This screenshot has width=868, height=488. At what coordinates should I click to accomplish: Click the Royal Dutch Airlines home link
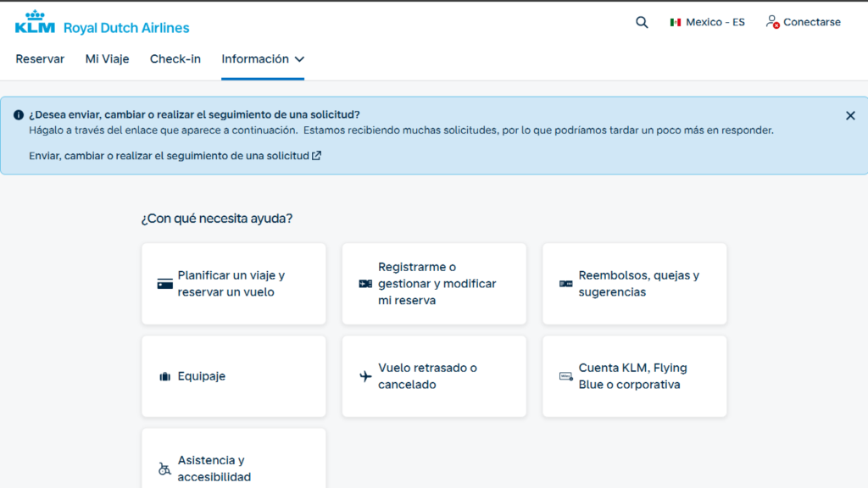[126, 28]
